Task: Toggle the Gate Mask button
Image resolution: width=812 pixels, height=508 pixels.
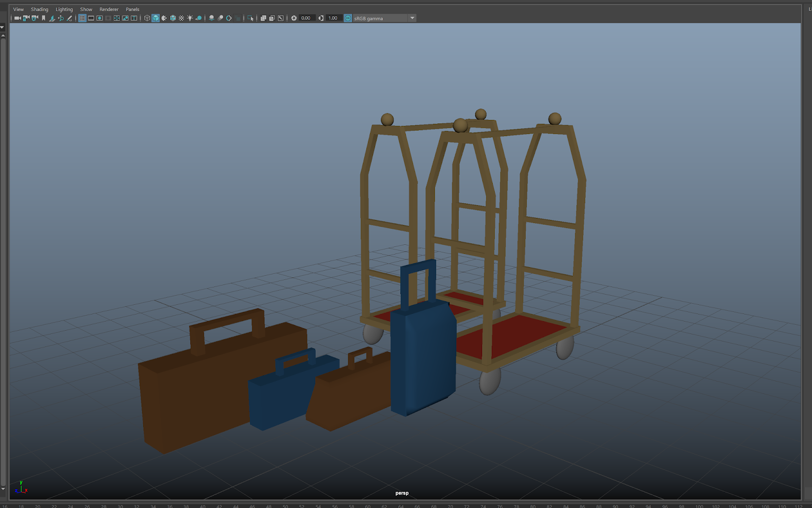Action: pyautogui.click(x=108, y=18)
